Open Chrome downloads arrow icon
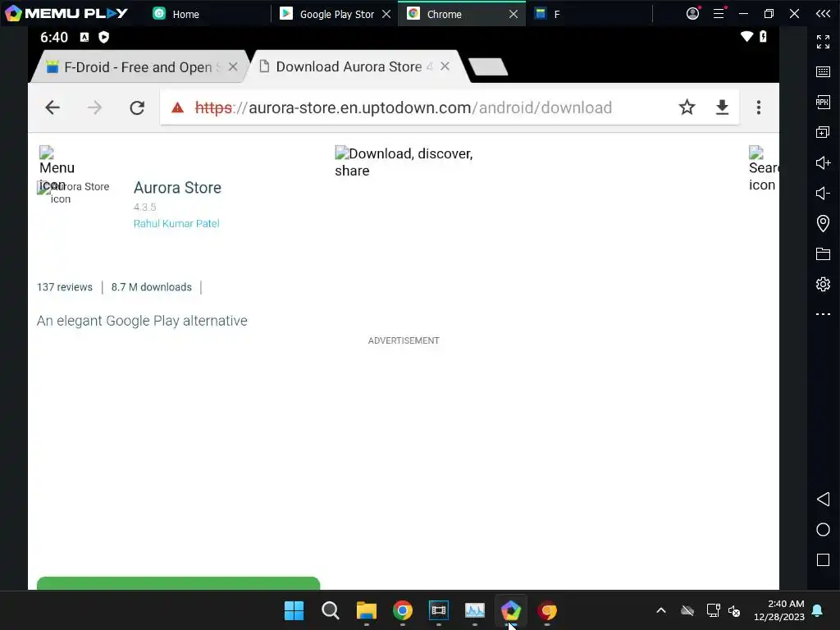 coord(722,107)
